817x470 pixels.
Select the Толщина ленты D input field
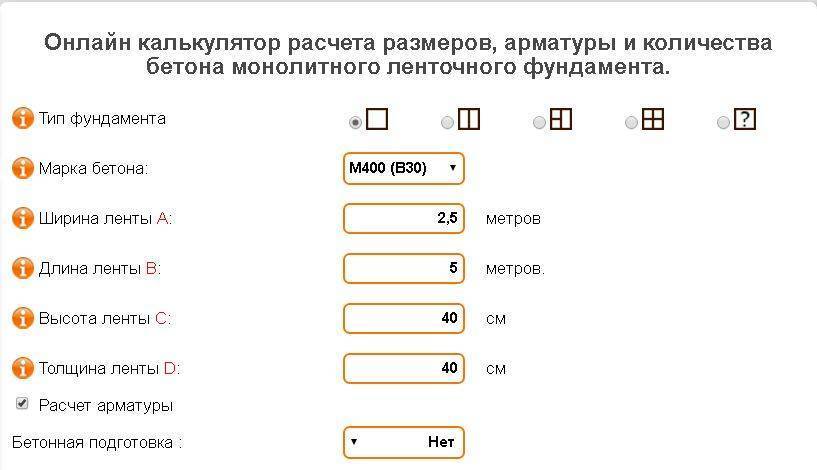[403, 368]
